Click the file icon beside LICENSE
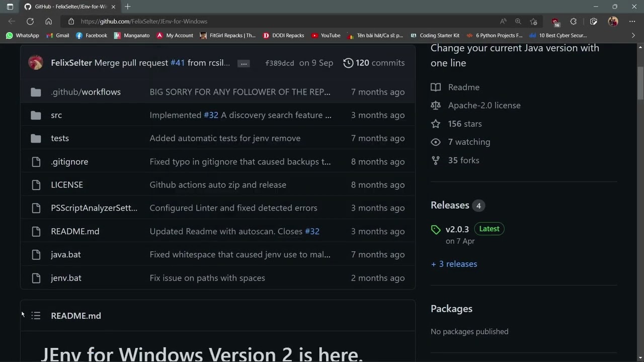The width and height of the screenshot is (644, 362). click(36, 185)
